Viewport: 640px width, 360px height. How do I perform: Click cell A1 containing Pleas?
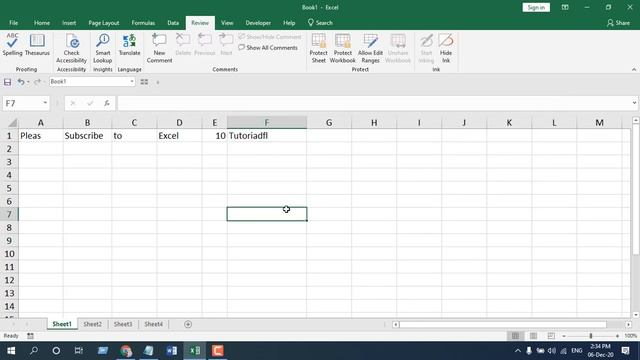coord(41,136)
